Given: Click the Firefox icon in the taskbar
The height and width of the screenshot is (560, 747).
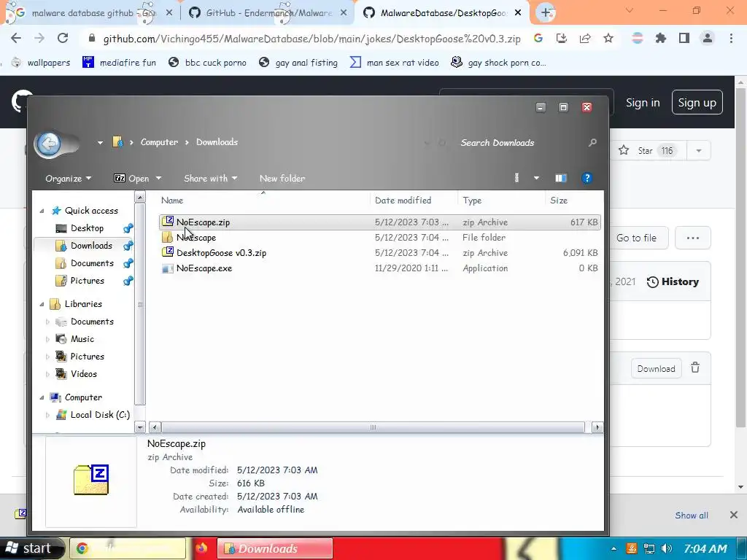Looking at the screenshot, I should point(201,548).
